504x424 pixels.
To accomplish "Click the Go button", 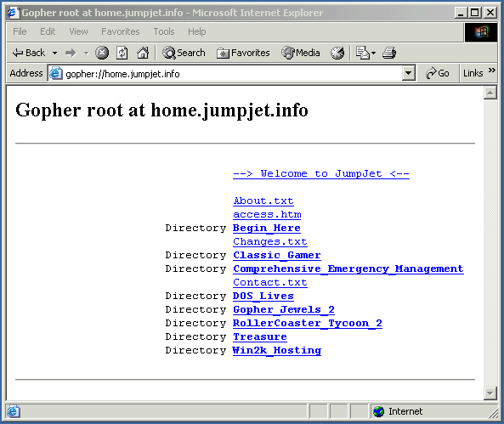I will 438,74.
